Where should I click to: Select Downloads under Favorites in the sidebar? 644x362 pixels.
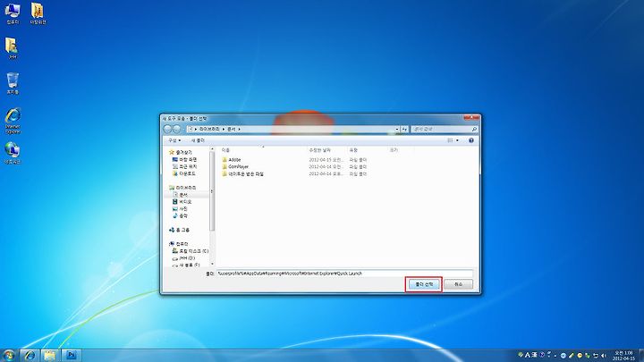coord(183,173)
